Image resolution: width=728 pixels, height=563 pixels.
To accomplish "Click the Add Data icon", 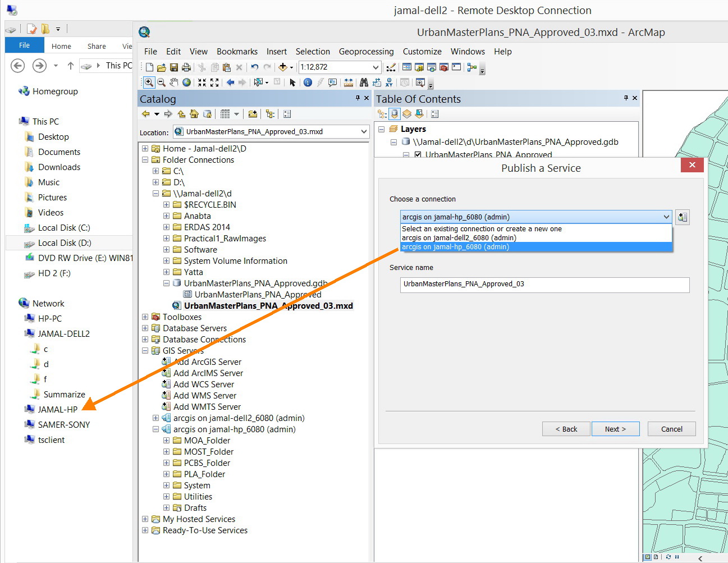I will pos(283,67).
